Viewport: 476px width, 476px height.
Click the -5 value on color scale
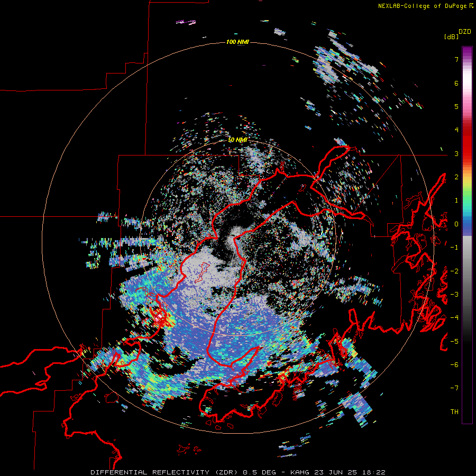(454, 341)
